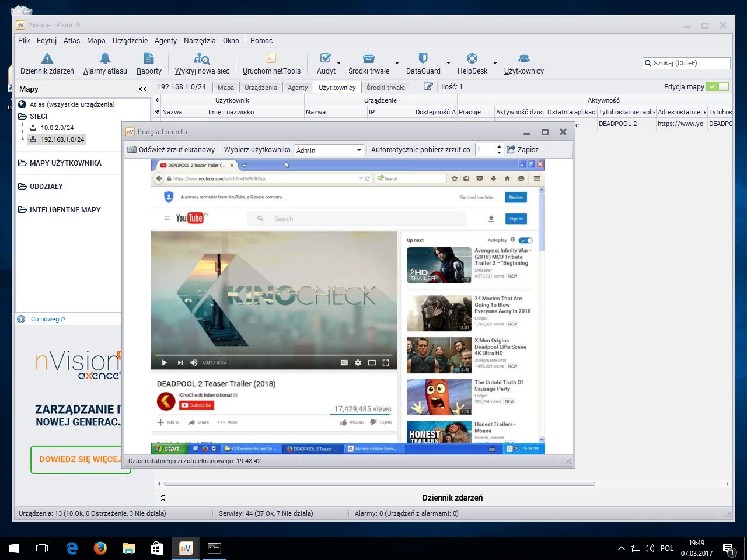Click the Zapisz... button
This screenshot has height=560, width=747.
tap(525, 150)
